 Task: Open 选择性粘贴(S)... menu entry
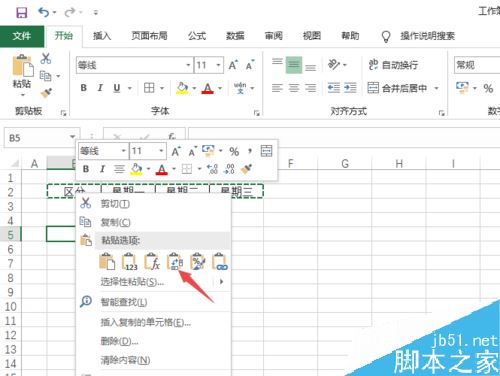tap(132, 282)
